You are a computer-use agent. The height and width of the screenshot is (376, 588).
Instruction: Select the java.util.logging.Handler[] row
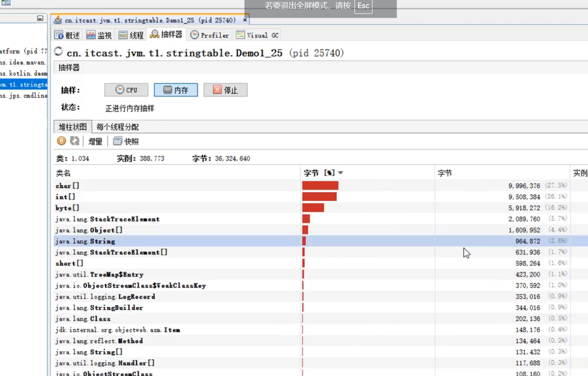click(321, 363)
